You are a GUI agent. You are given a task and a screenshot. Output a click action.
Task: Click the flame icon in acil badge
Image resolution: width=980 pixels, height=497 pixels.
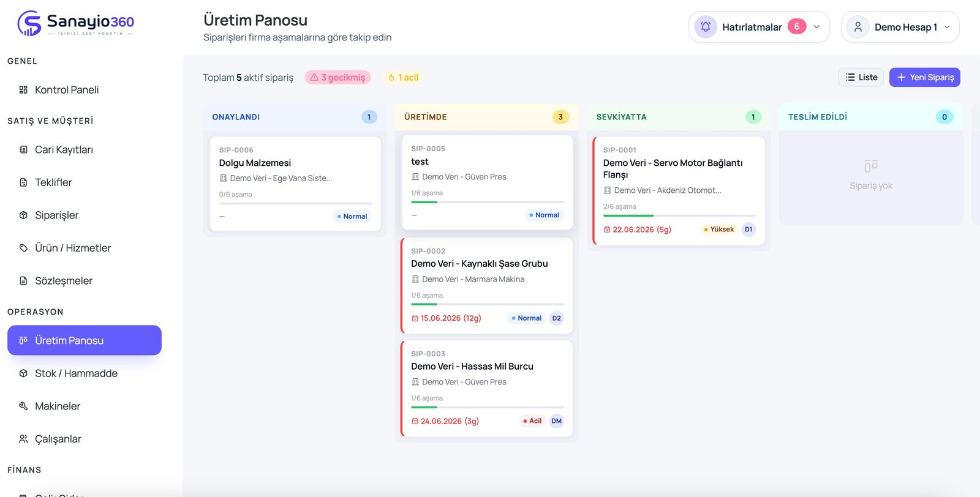[391, 77]
